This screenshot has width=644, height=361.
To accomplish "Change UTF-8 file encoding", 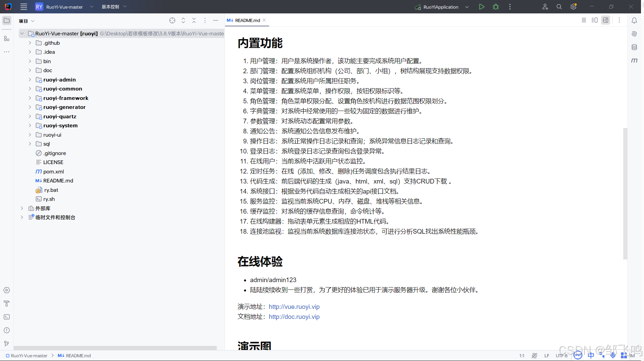I will pyautogui.click(x=562, y=356).
